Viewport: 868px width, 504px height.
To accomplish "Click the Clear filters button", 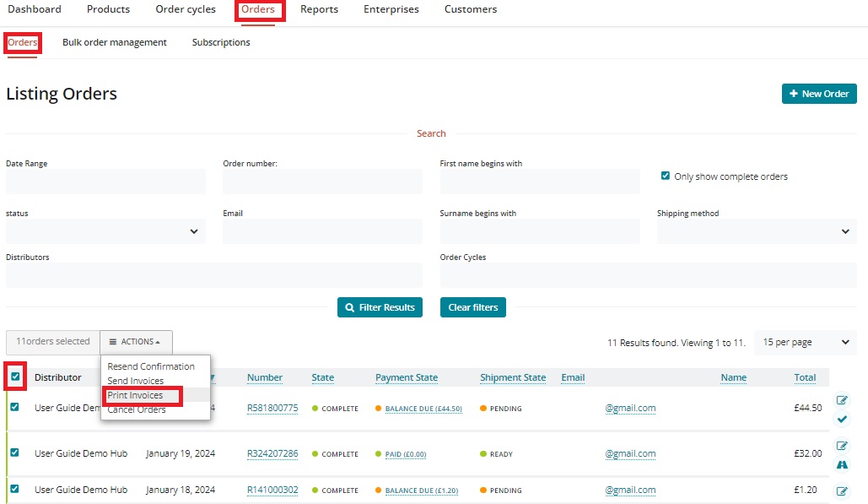I will click(472, 307).
